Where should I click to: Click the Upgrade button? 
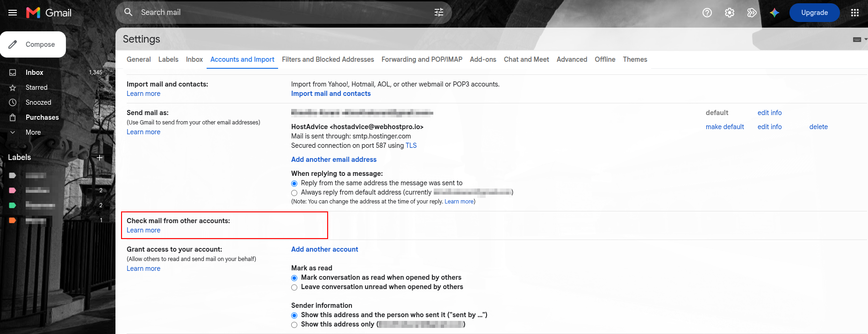click(814, 13)
